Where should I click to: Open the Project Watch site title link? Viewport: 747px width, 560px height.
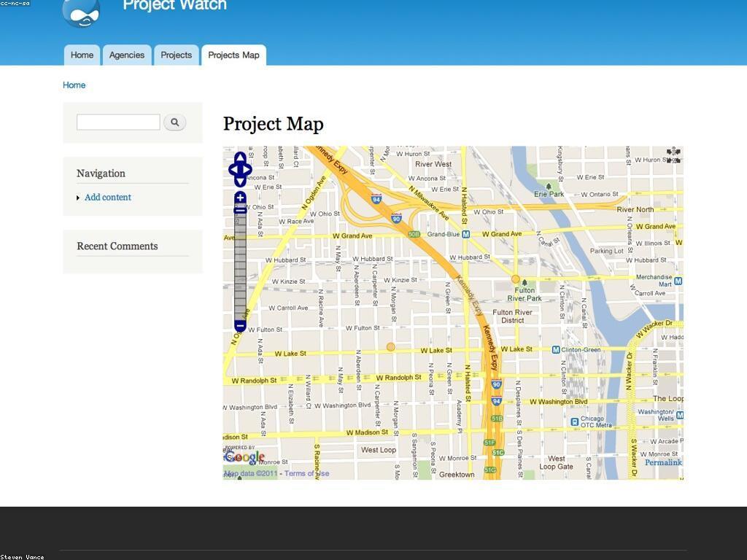point(175,5)
